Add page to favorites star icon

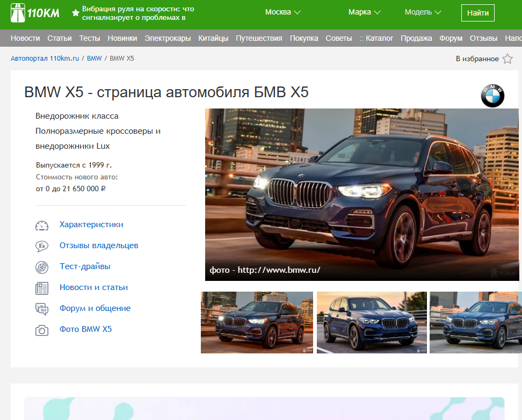coord(508,59)
